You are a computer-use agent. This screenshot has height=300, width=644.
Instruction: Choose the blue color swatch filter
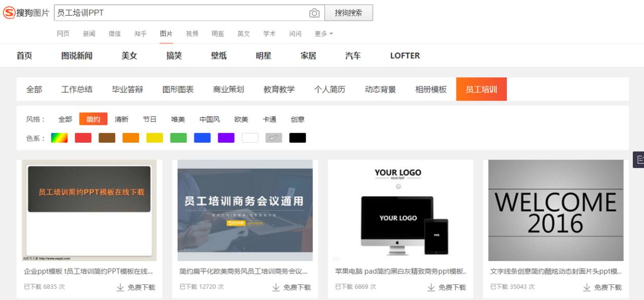(x=202, y=138)
